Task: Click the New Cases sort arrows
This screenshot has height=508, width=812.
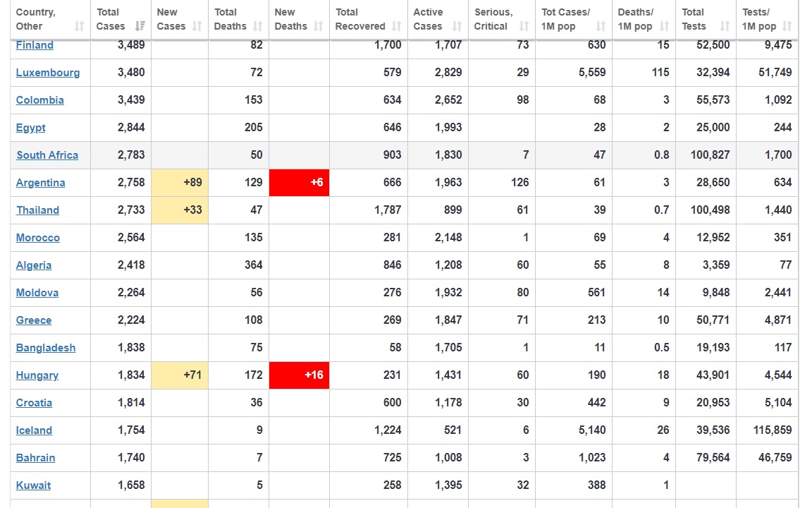Action: (x=197, y=26)
